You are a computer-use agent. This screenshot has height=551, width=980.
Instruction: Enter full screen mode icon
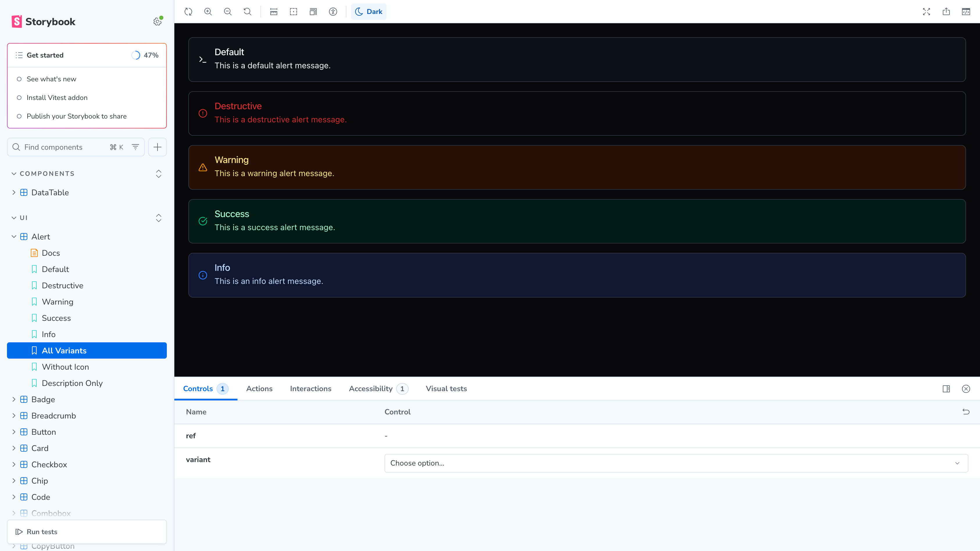coord(926,11)
